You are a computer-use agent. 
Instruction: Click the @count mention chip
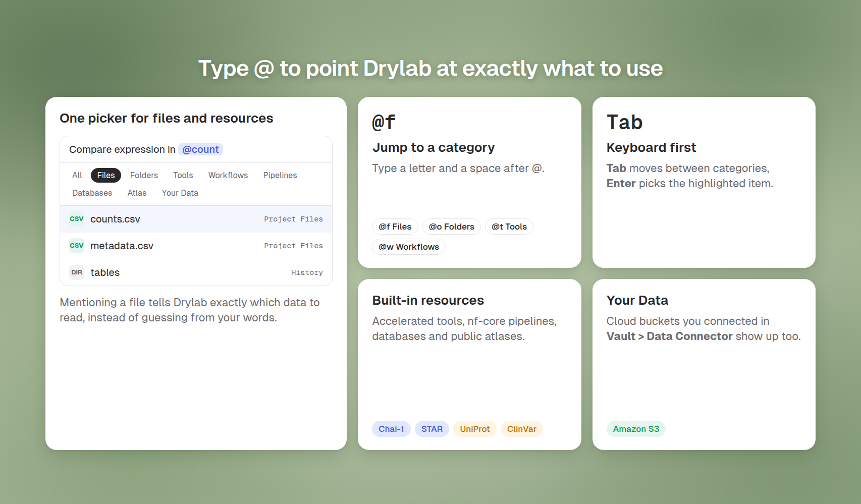point(200,149)
